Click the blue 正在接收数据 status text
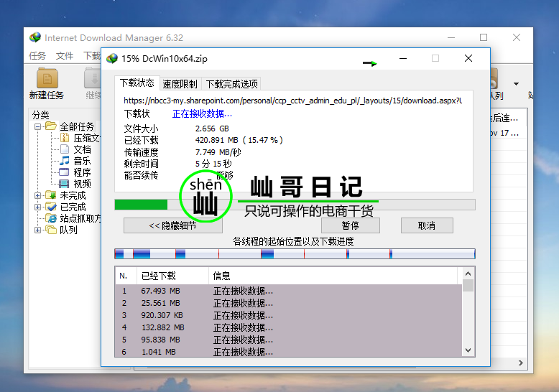 tap(202, 113)
